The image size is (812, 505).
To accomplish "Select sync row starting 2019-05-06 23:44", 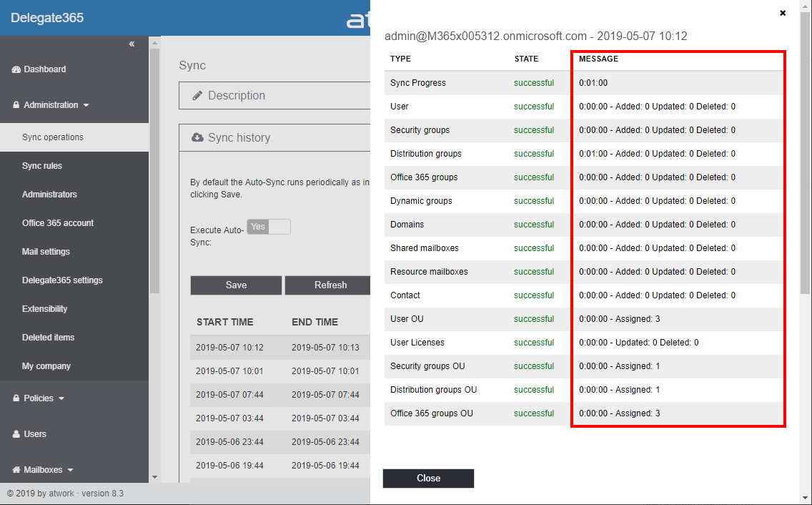I will (280, 442).
